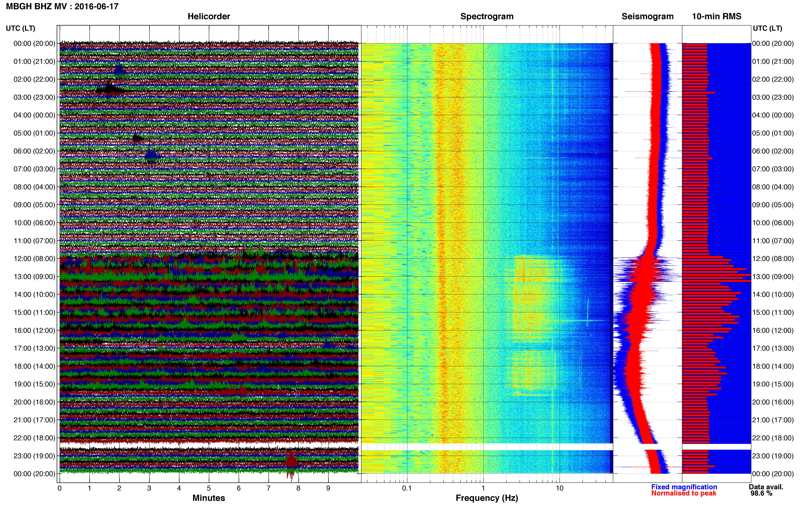Select the Fixed magnification legend text
This screenshot has width=812, height=508.
click(684, 487)
